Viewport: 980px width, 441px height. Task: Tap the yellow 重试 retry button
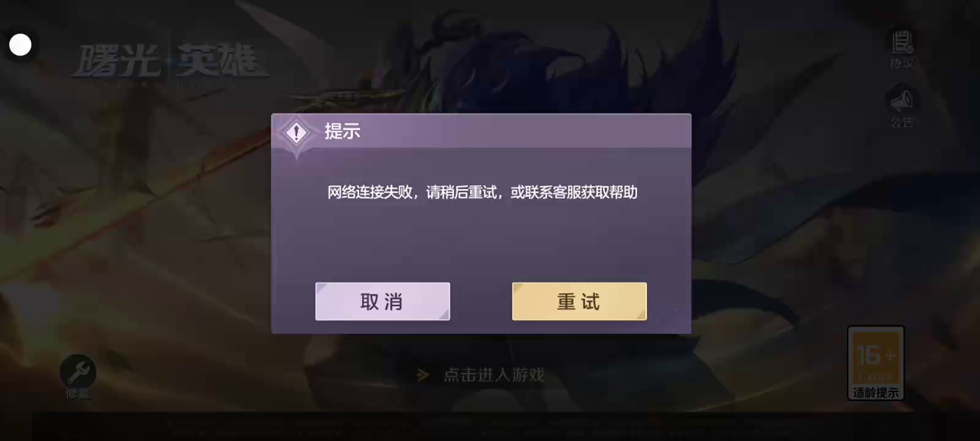(579, 301)
